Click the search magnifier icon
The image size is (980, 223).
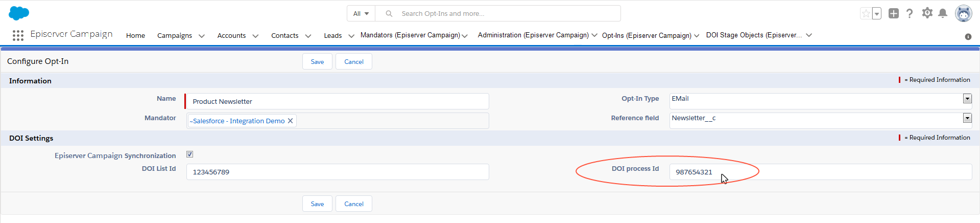(389, 13)
